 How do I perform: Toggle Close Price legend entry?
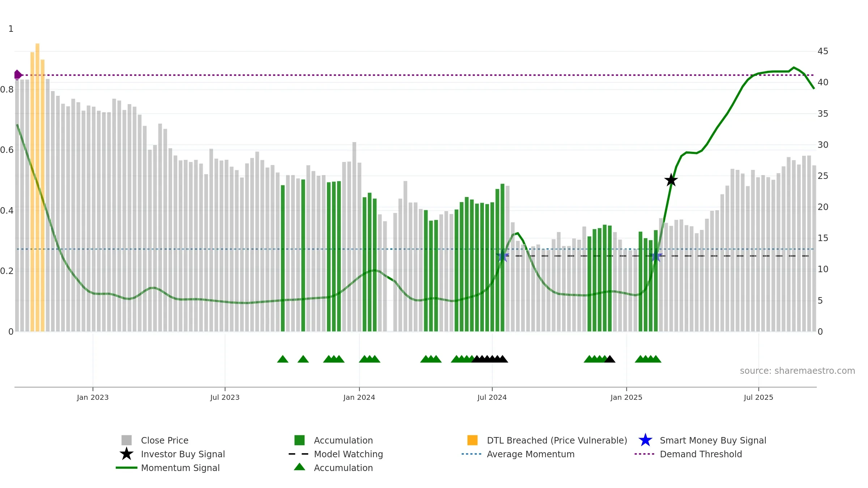coord(155,440)
